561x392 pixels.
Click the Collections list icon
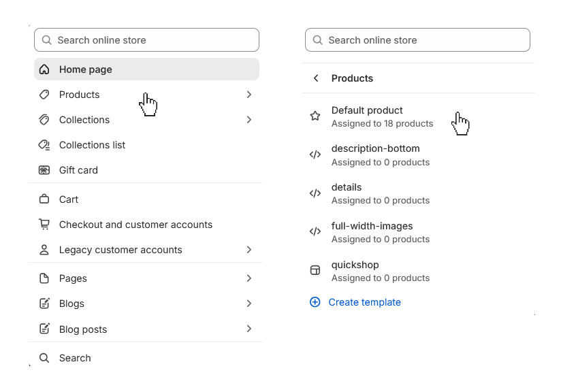tap(44, 145)
